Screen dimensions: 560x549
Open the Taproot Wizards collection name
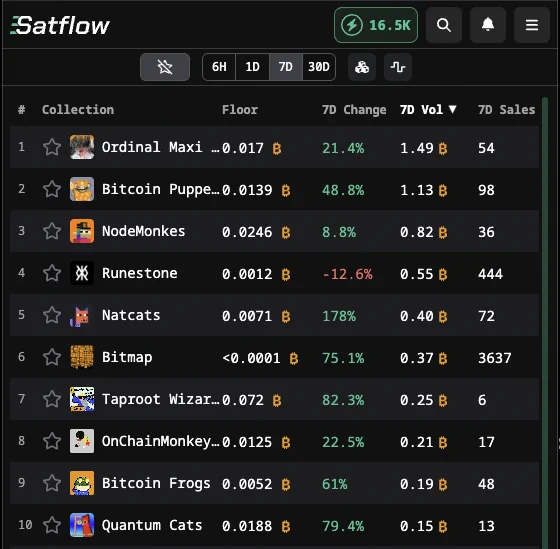[x=160, y=399]
